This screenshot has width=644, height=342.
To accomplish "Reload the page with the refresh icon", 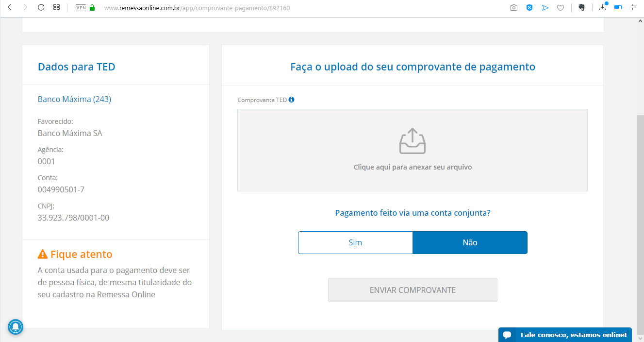I will coord(41,7).
